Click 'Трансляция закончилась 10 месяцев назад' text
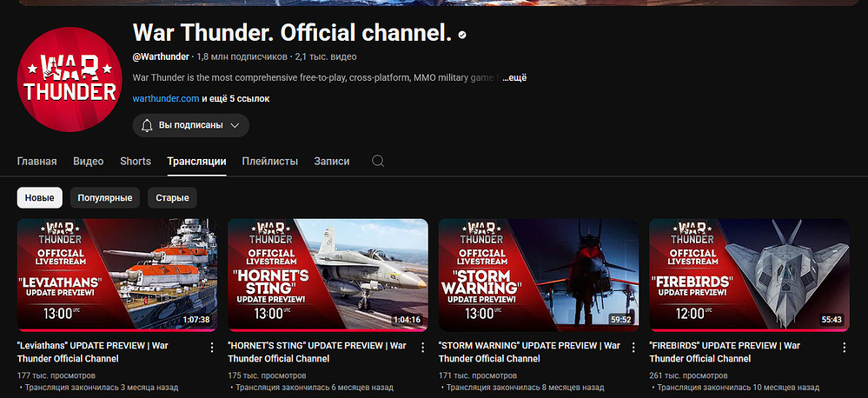The width and height of the screenshot is (868, 398). click(x=739, y=388)
